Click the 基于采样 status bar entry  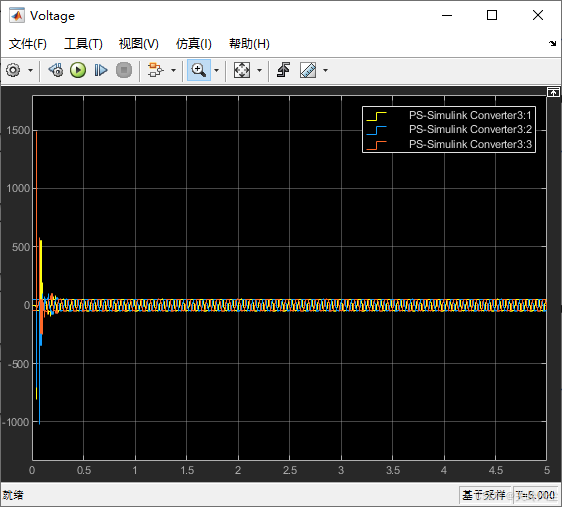(484, 495)
